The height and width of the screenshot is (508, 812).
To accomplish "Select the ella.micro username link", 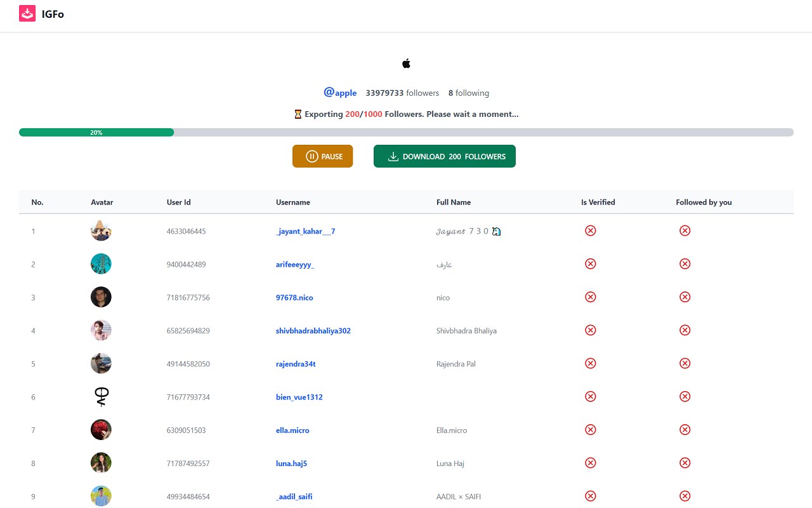I will tap(292, 430).
